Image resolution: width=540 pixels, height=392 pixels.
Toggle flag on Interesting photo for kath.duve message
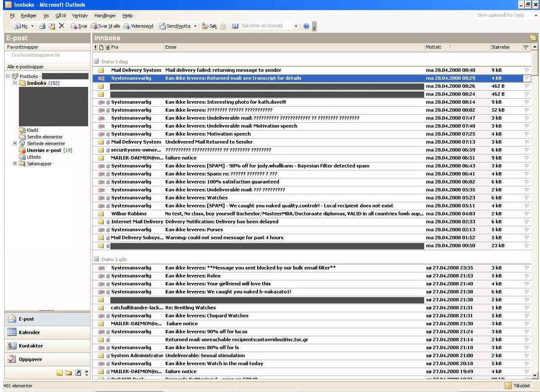pos(527,102)
